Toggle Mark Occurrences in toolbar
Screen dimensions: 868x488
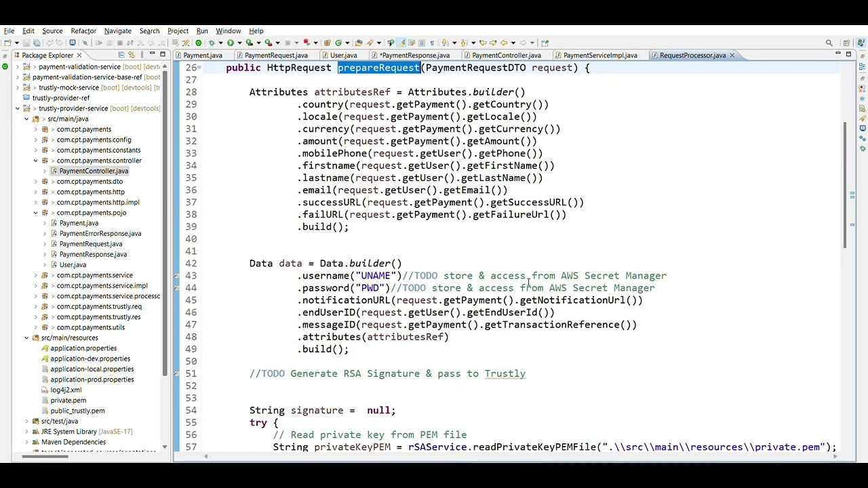pyautogui.click(x=403, y=43)
